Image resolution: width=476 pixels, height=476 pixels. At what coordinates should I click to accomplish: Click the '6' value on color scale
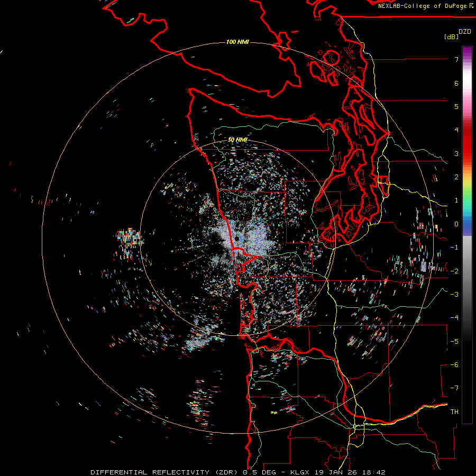[456, 83]
